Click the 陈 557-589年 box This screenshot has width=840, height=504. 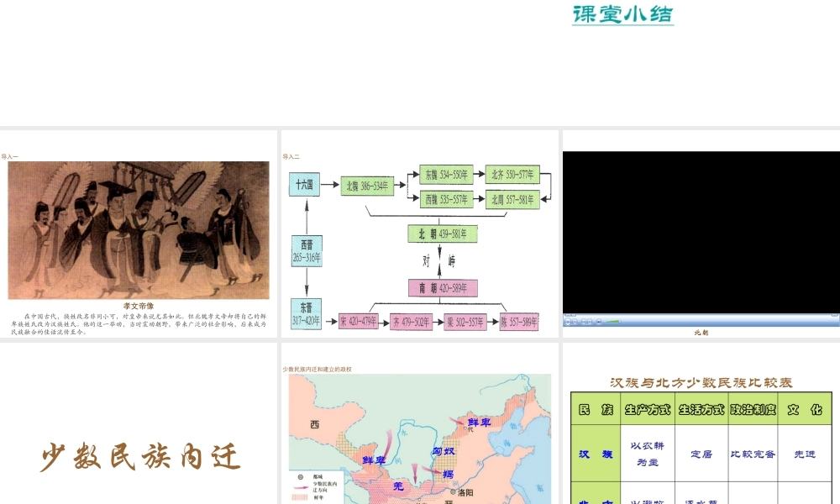[518, 322]
